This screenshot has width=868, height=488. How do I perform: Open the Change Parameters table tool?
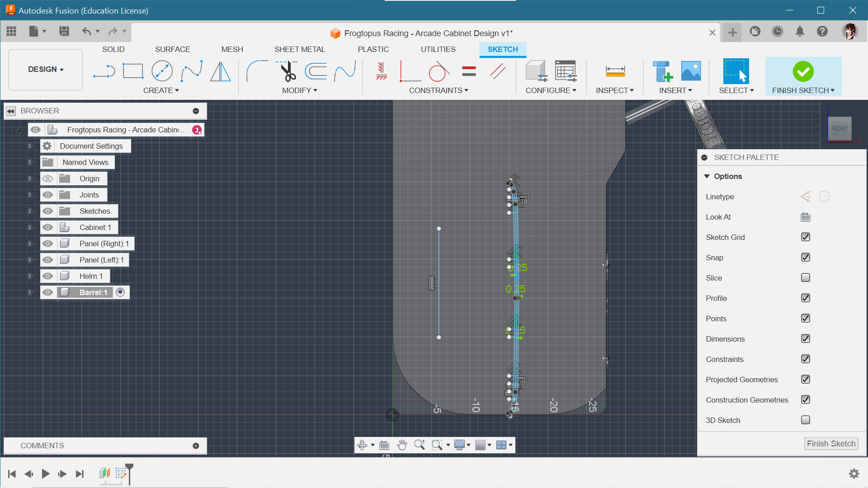point(566,71)
